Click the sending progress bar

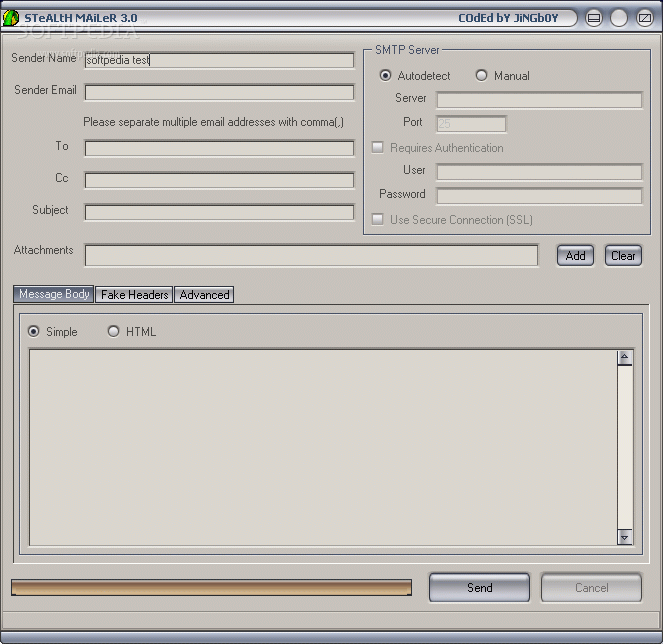[211, 587]
